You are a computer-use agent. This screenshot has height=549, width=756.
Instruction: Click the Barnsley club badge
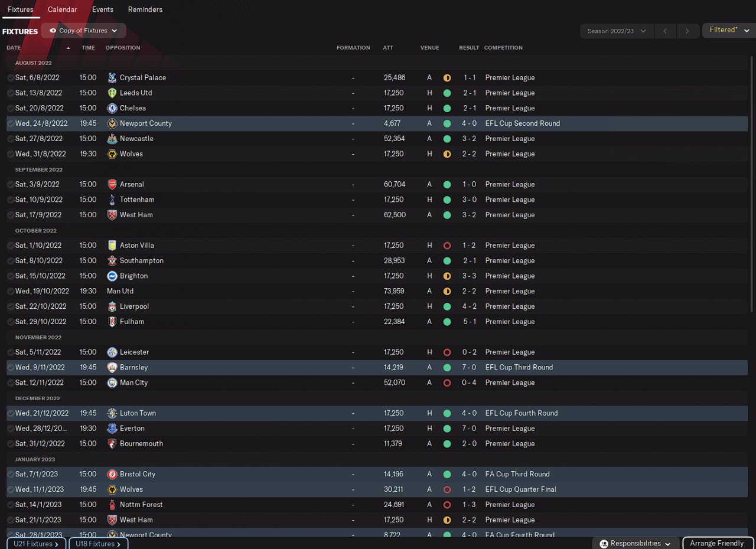[112, 367]
